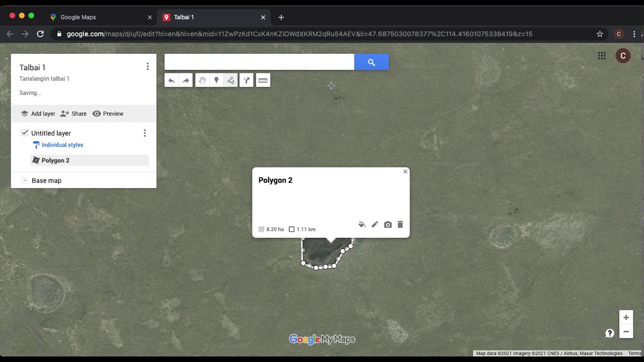Expand the Base map options

pyautogui.click(x=25, y=180)
